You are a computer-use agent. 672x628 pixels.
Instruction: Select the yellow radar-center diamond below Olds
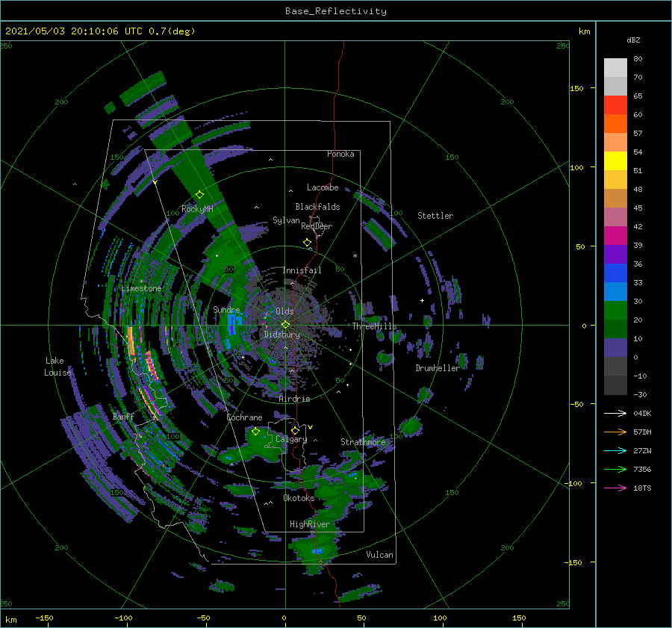285,325
